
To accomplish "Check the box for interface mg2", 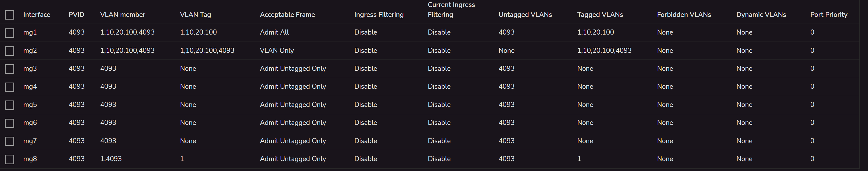I will (x=9, y=51).
